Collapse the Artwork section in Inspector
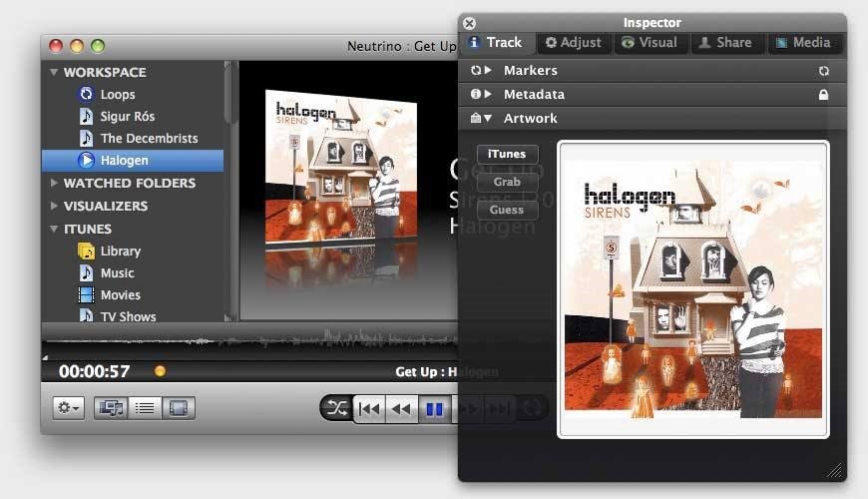 488,118
